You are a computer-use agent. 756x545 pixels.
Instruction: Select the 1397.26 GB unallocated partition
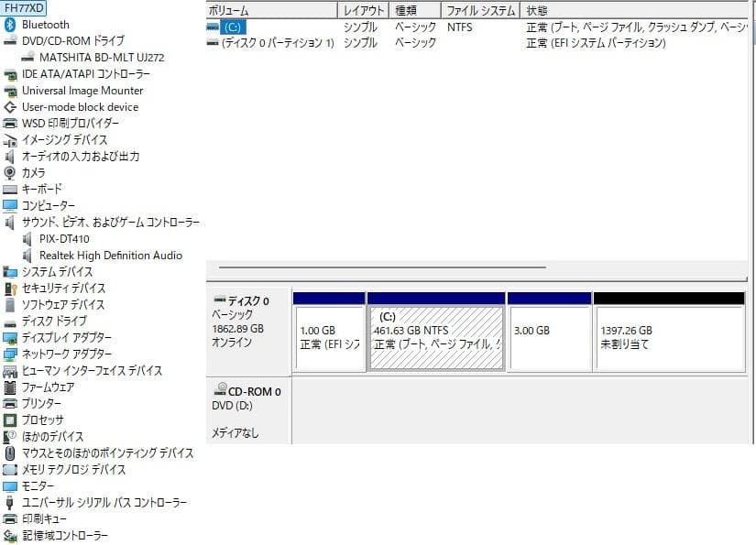670,334
